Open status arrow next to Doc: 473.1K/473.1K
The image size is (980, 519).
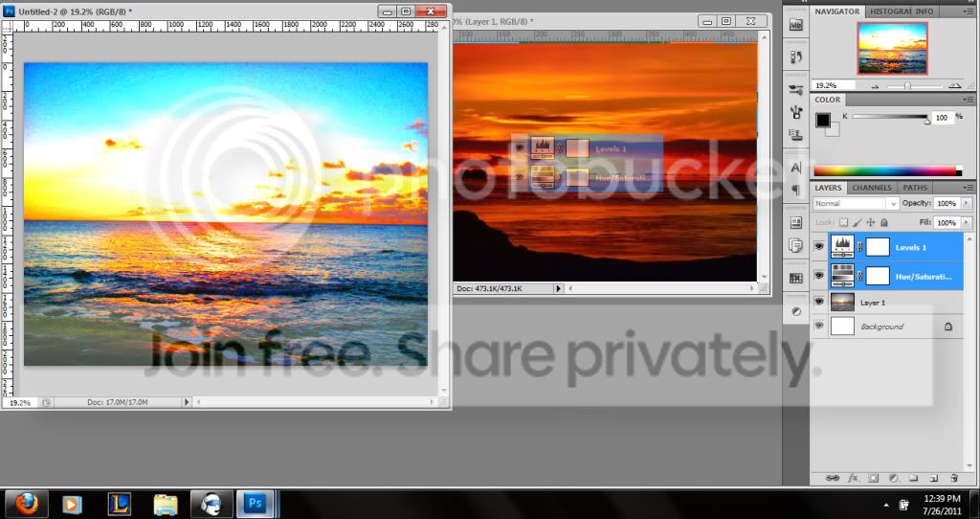pos(559,289)
